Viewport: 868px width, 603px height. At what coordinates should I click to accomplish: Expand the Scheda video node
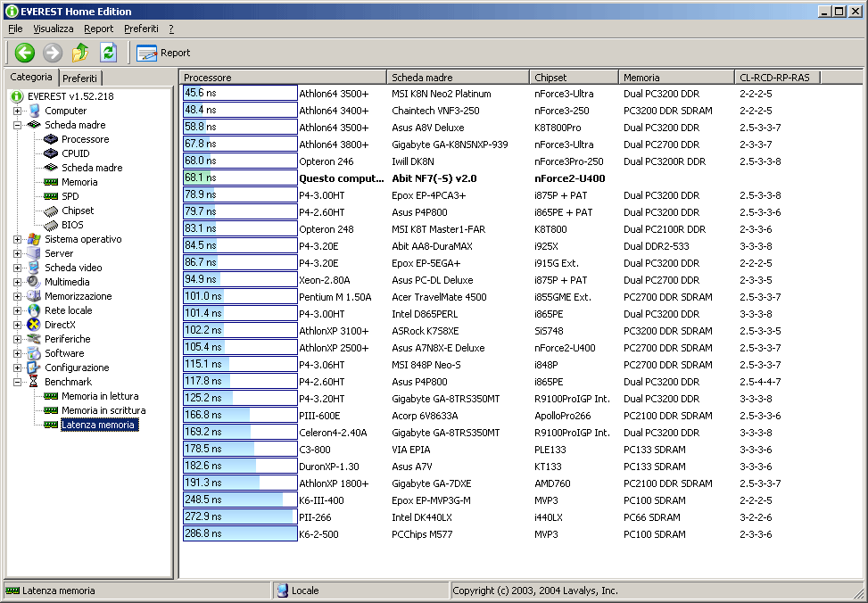click(17, 268)
